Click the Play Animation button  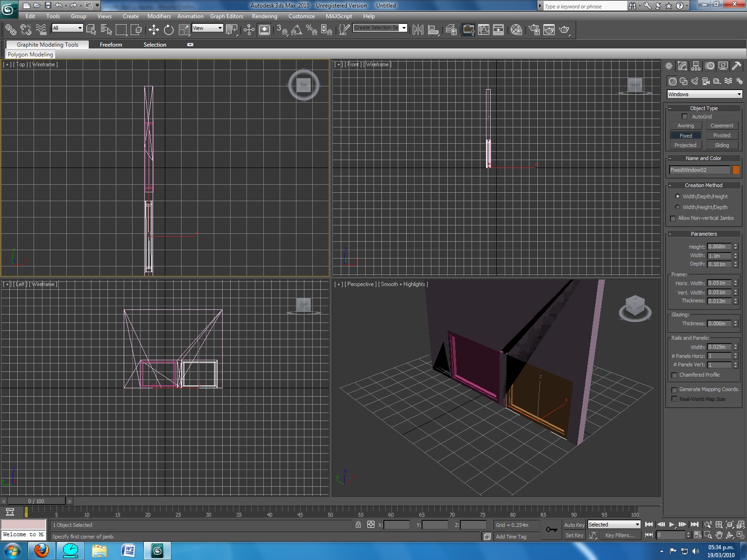click(x=672, y=525)
